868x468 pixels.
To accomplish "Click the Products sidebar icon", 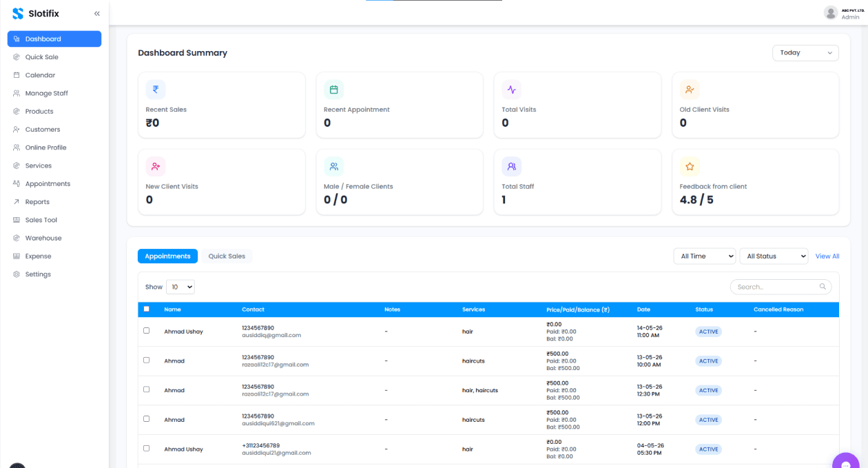I will tap(17, 112).
